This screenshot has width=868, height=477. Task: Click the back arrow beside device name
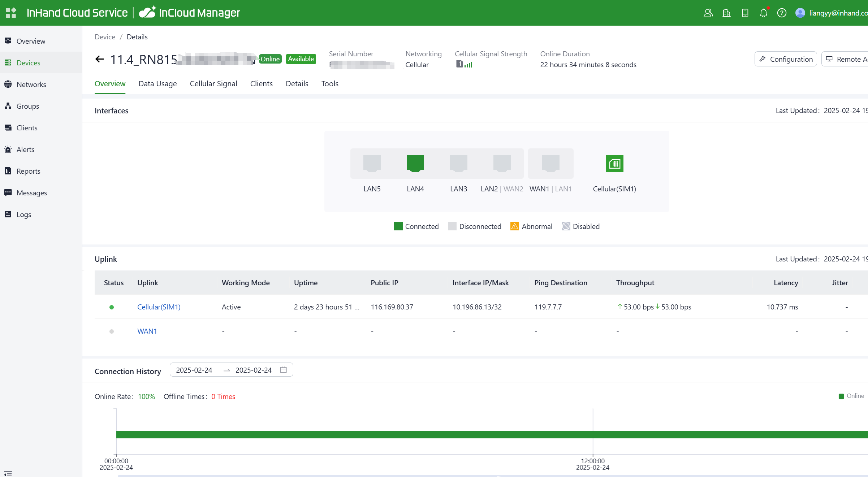99,59
